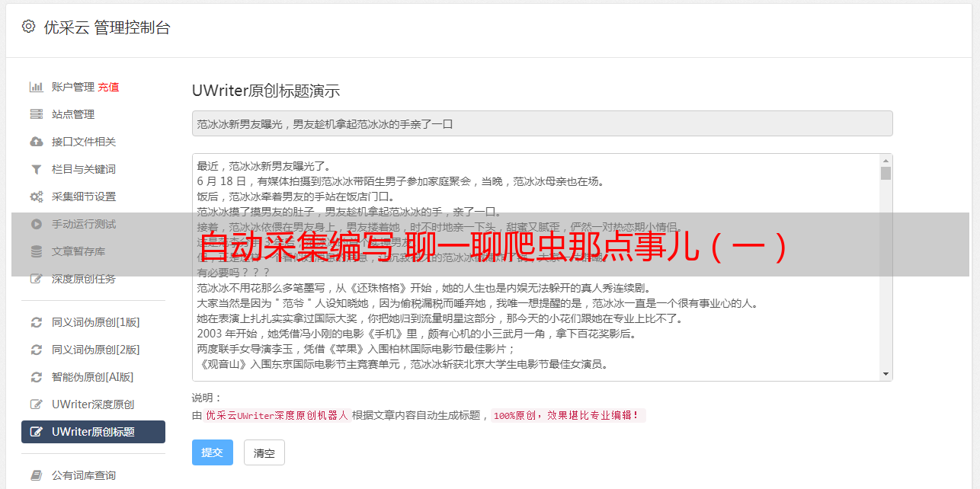Click the refresh icon for 同义词伪原创[2版]
The image size is (980, 489).
(x=36, y=350)
